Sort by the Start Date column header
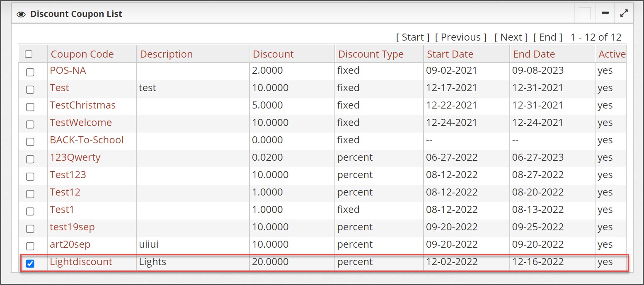Image resolution: width=644 pixels, height=285 pixels. 450,54
